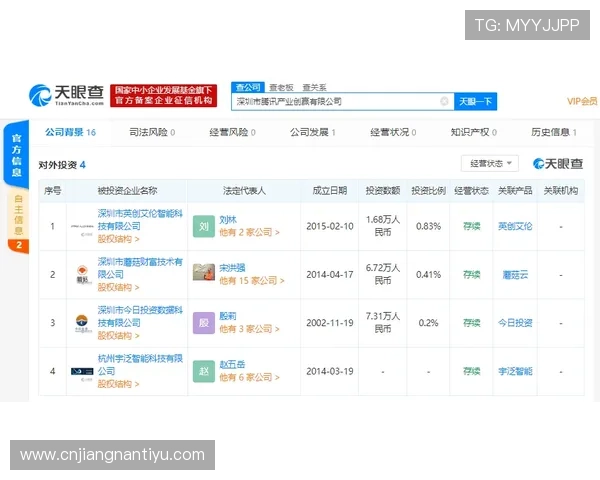Click the 天眼一下 search button
The width and height of the screenshot is (600, 480).
pos(475,101)
